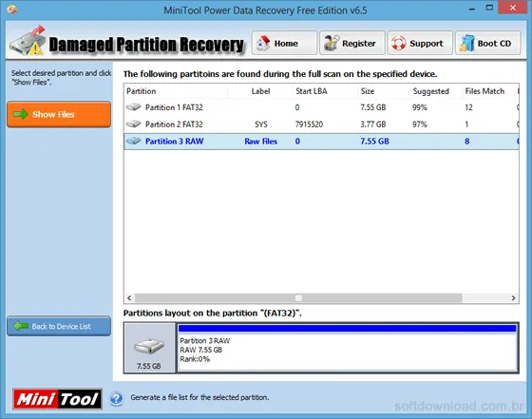Open the Register button with key icon

[352, 43]
